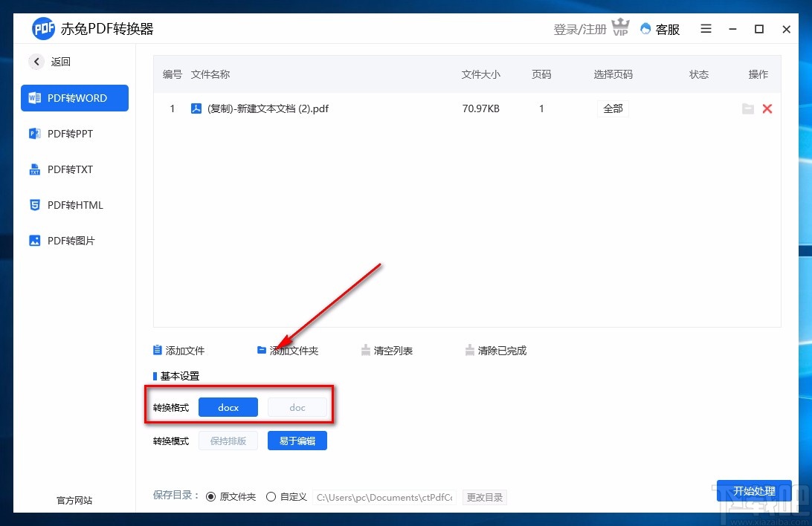Enable 保持排版 conversion mode
This screenshot has height=526, width=812.
click(228, 440)
